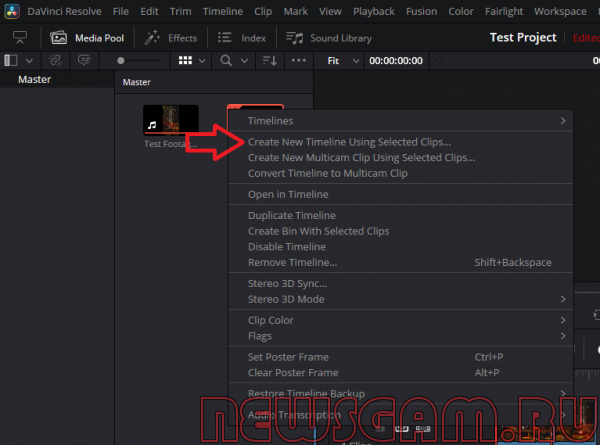Image resolution: width=600 pixels, height=445 pixels.
Task: Choose Disable Timeline
Action: coord(401,247)
